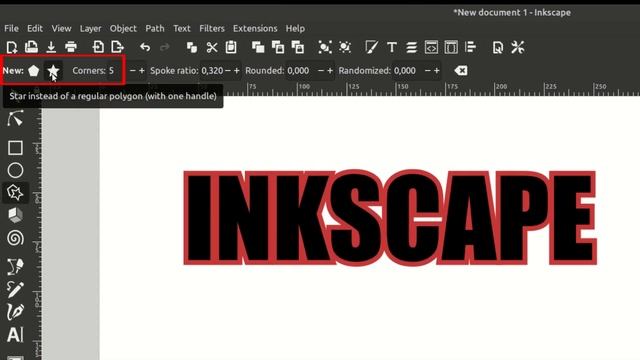The width and height of the screenshot is (640, 360).
Task: Open the Layers dialog icon
Action: 411,47
